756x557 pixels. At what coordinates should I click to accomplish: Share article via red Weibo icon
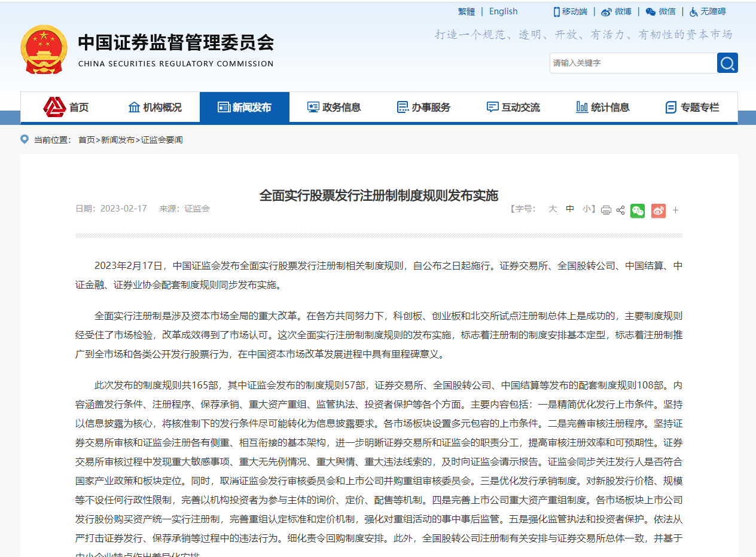point(658,210)
